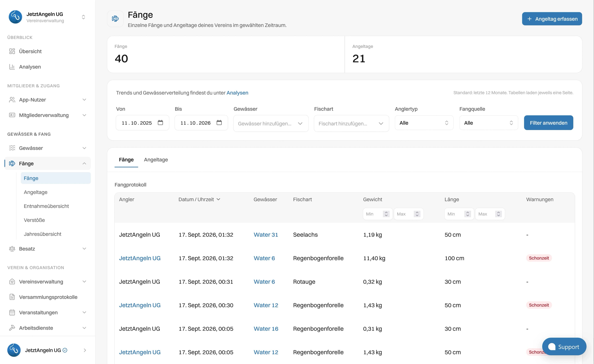The width and height of the screenshot is (594, 364).
Task: Click Angeltag erfassen button
Action: click(x=552, y=19)
